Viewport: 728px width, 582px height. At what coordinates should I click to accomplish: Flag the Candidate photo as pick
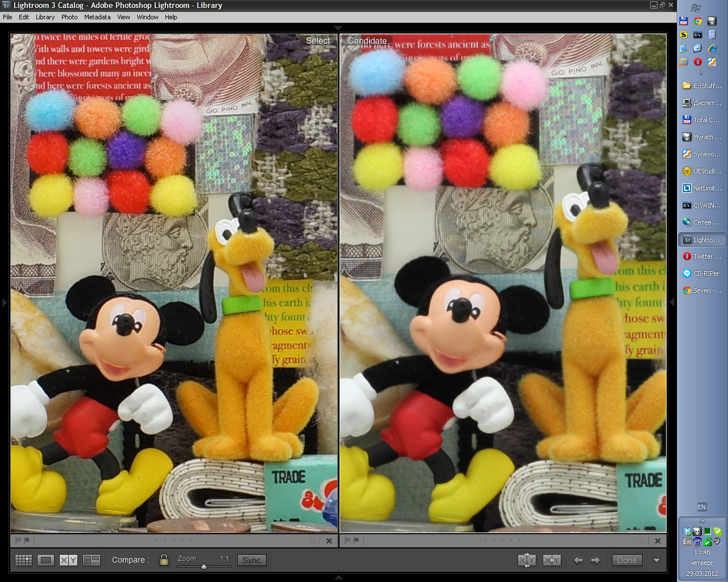tap(348, 540)
